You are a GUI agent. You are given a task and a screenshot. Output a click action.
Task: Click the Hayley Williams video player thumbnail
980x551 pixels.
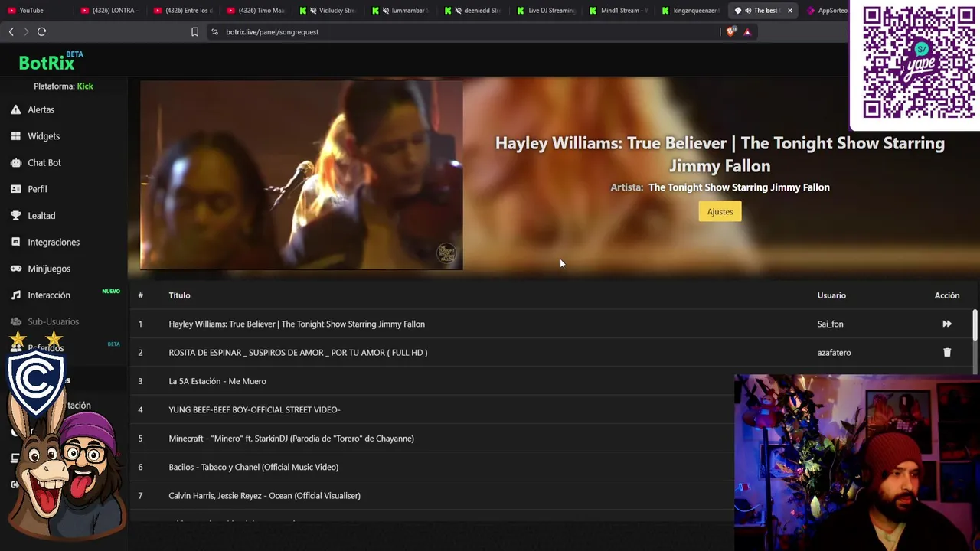click(302, 175)
